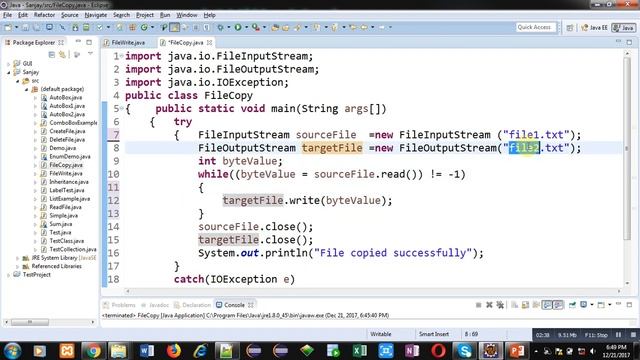Click the Save toolbar icon
Screen dimensions: 640x360
(25, 27)
